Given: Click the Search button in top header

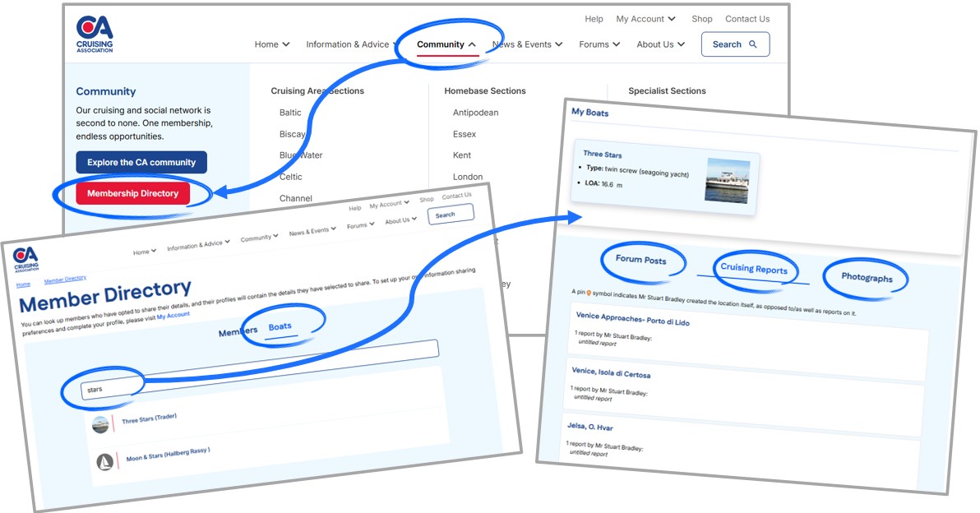Looking at the screenshot, I should tap(735, 44).
